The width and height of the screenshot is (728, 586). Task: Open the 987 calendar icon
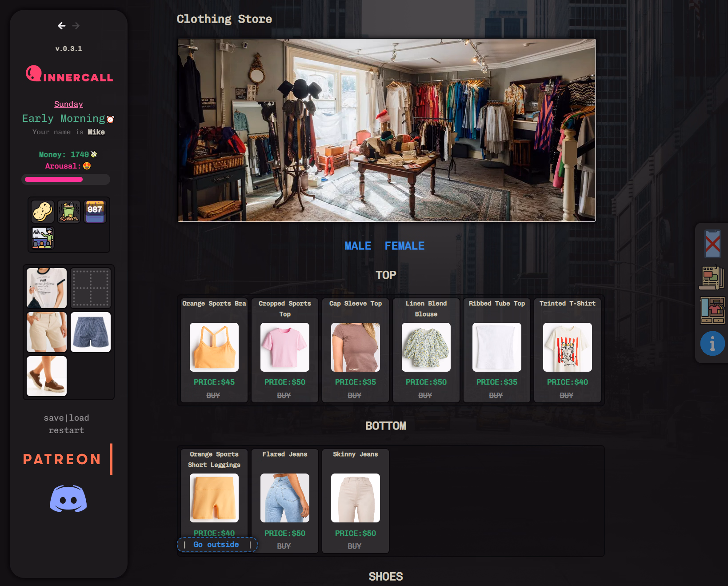pyautogui.click(x=95, y=211)
